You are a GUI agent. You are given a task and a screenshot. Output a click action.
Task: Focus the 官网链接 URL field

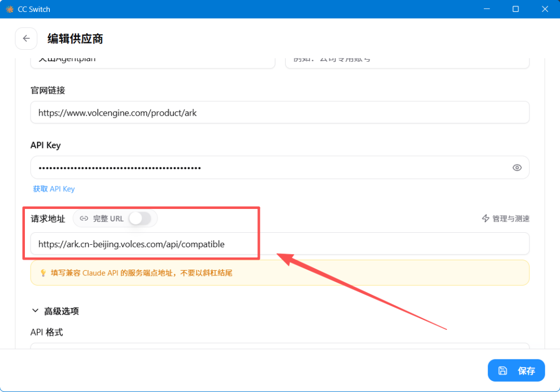pyautogui.click(x=279, y=113)
